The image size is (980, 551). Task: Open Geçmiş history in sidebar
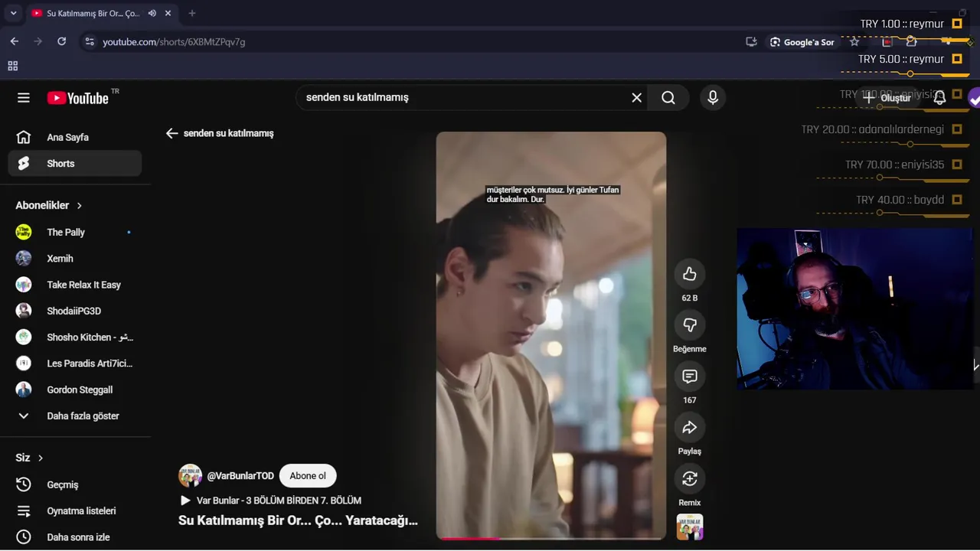coord(75,484)
